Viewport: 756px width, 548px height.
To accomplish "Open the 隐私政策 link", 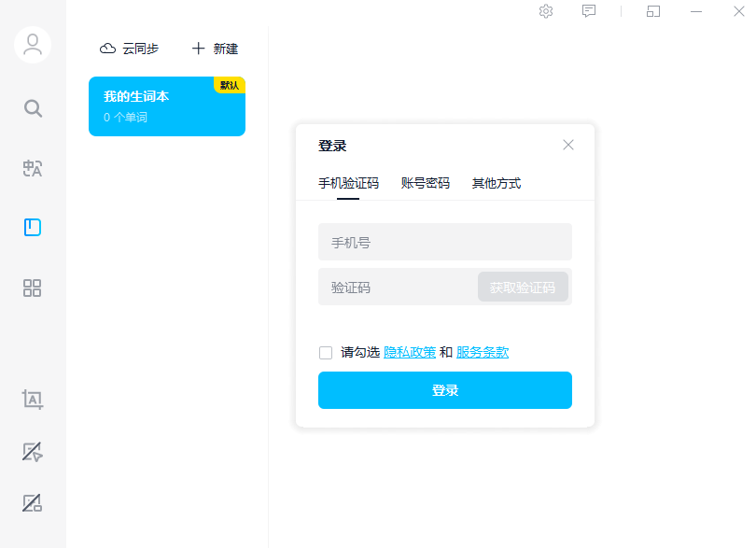I will pos(409,352).
